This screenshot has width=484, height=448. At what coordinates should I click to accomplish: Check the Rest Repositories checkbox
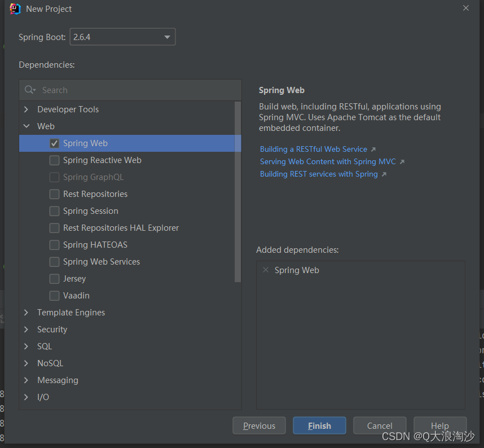pos(54,194)
